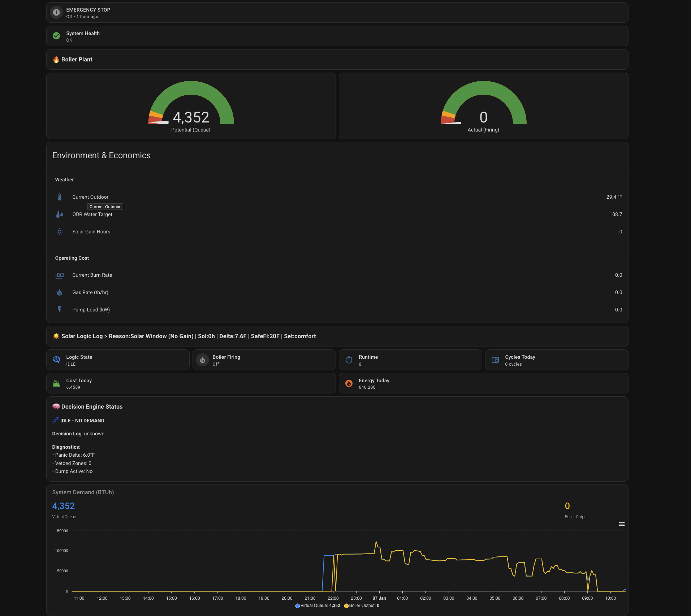Click the Boiler Firing flame icon
The image size is (691, 616).
point(203,359)
